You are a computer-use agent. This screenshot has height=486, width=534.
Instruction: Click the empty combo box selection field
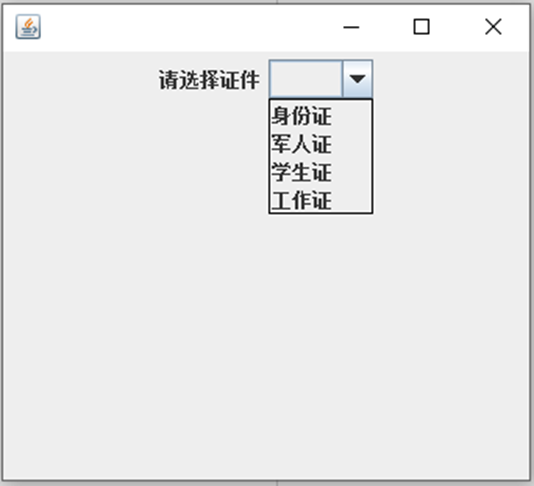(305, 79)
